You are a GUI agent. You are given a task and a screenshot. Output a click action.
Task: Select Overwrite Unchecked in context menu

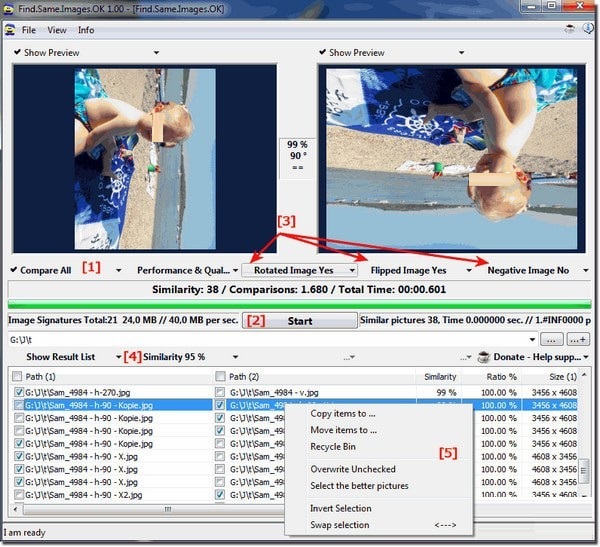pos(353,469)
